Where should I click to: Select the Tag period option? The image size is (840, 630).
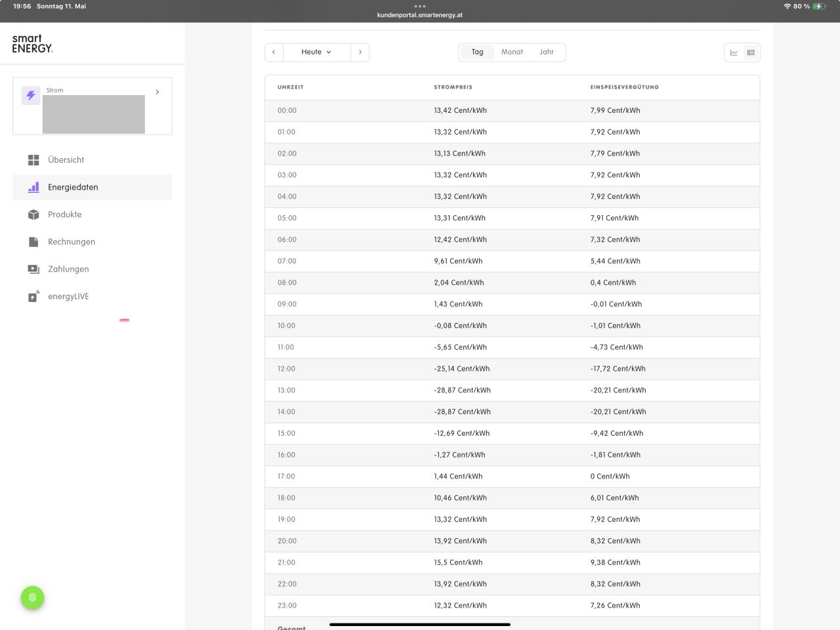click(x=477, y=52)
